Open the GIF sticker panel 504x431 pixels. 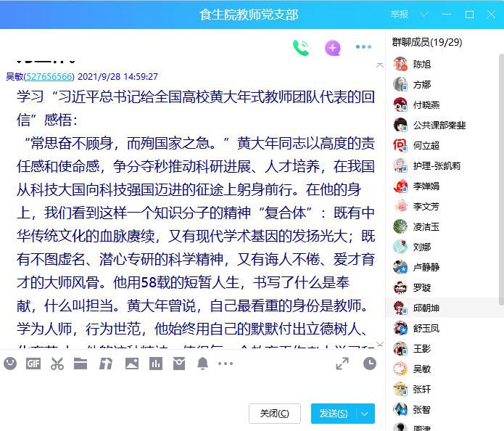(x=33, y=364)
